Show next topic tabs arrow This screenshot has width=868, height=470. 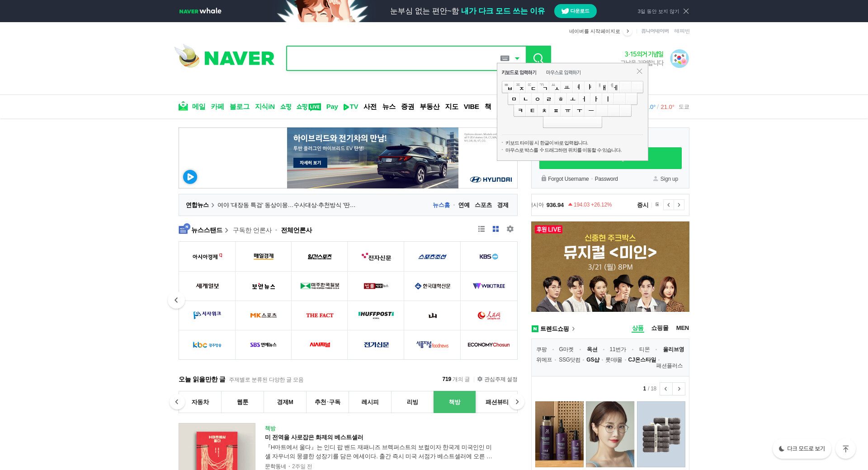tap(517, 402)
